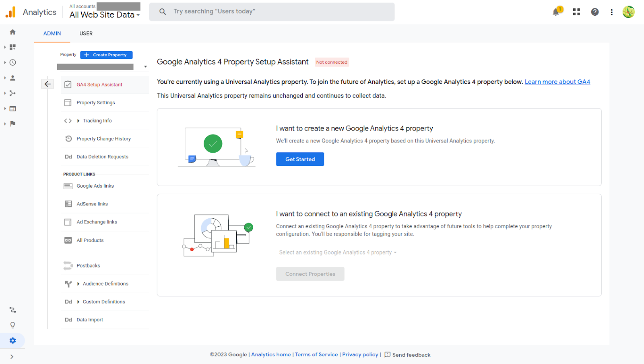Viewport: 644px width, 364px height.
Task: Click the back arrow button in property column
Action: 47,84
